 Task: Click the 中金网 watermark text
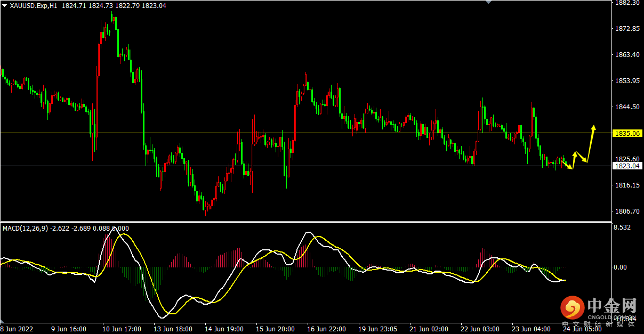[x=612, y=306]
